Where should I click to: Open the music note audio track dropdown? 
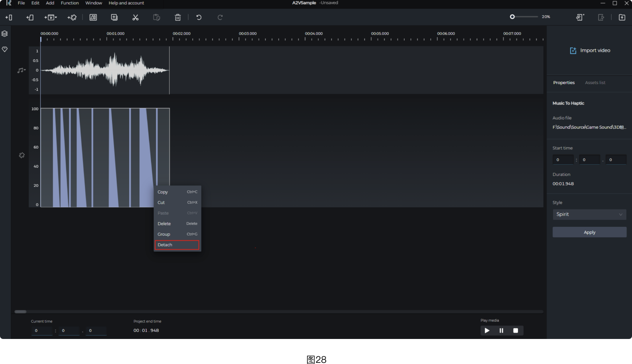(x=21, y=70)
